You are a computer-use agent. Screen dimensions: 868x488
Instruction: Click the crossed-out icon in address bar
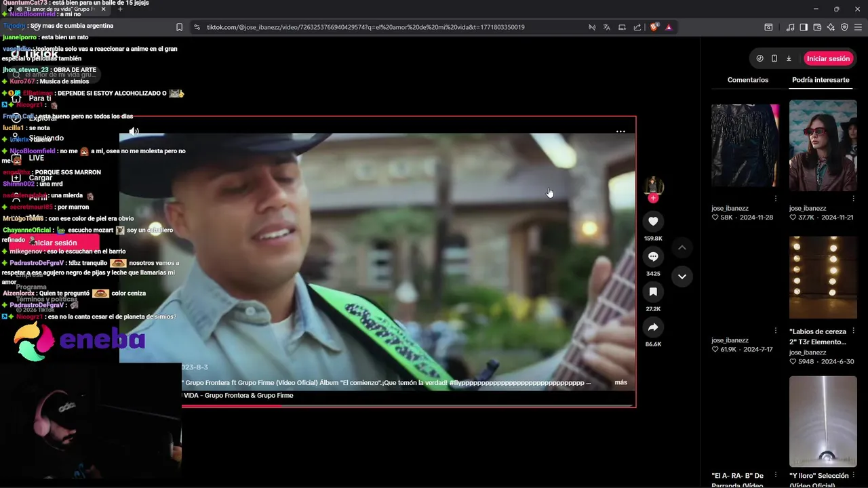click(x=591, y=27)
